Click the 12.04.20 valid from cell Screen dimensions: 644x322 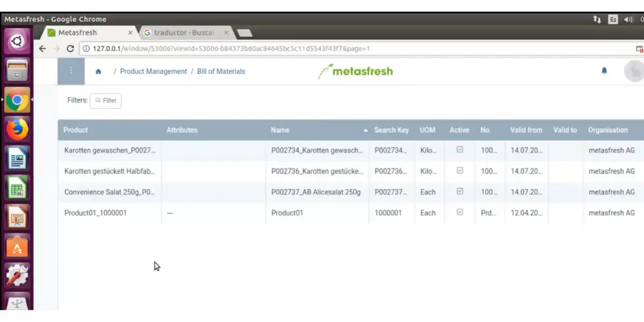526,213
